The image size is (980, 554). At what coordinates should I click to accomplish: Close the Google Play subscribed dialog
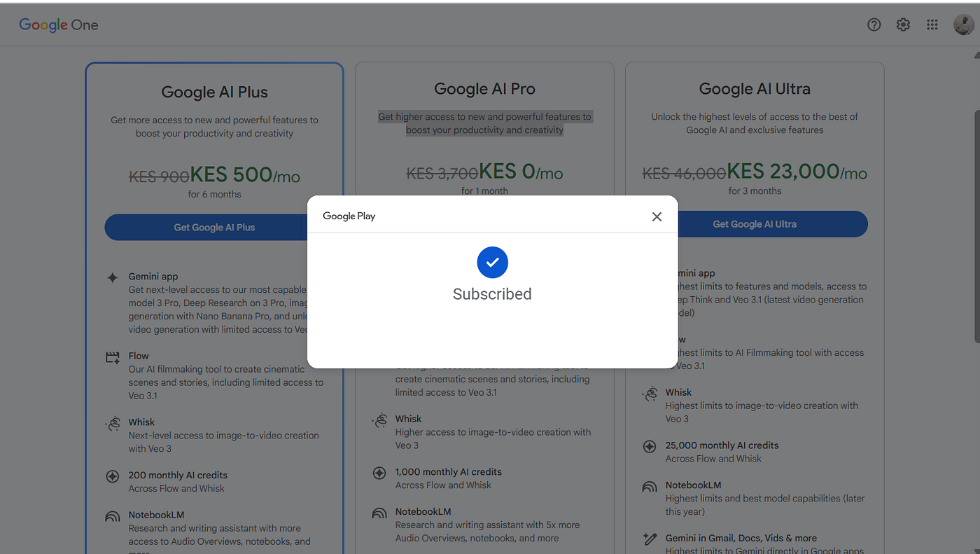coord(656,216)
